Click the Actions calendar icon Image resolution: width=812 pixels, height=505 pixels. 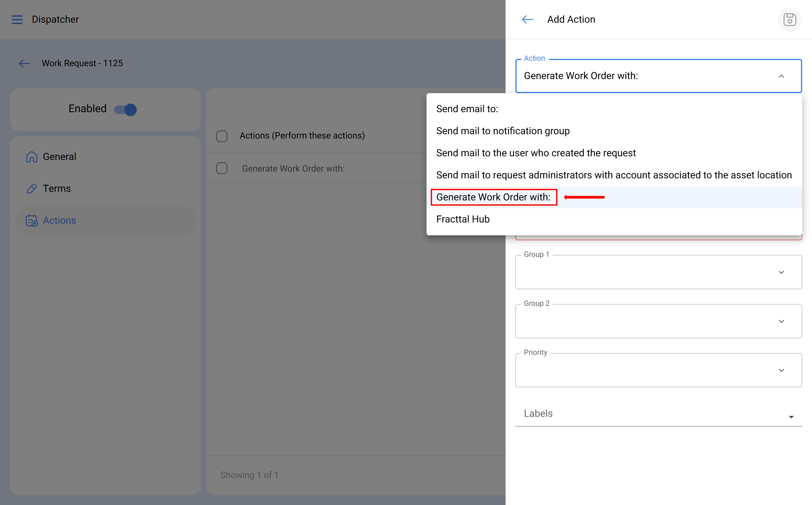[32, 220]
